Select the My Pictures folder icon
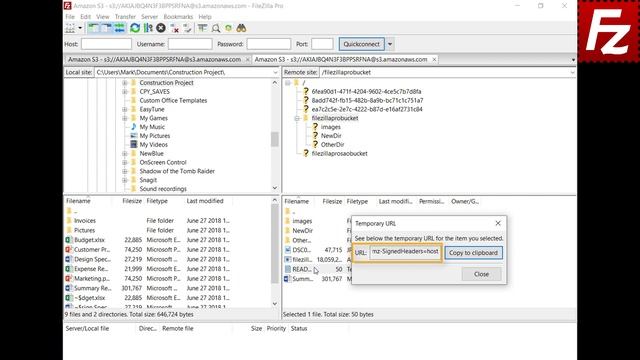This screenshot has height=360, width=640. (x=133, y=136)
